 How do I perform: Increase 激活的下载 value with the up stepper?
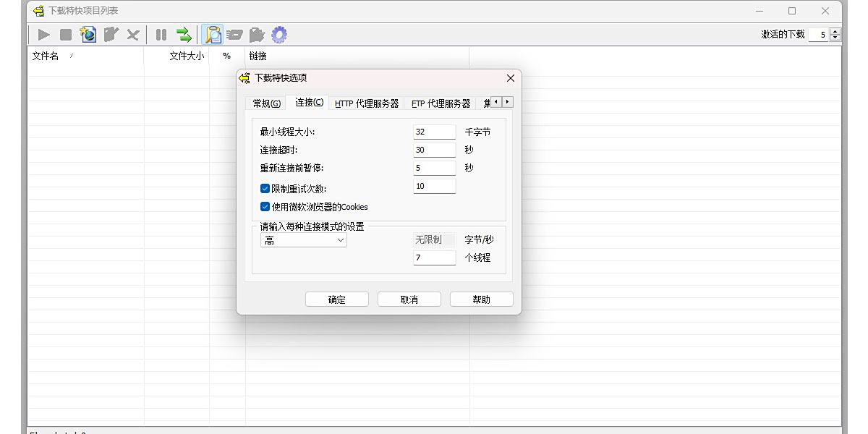coord(837,30)
